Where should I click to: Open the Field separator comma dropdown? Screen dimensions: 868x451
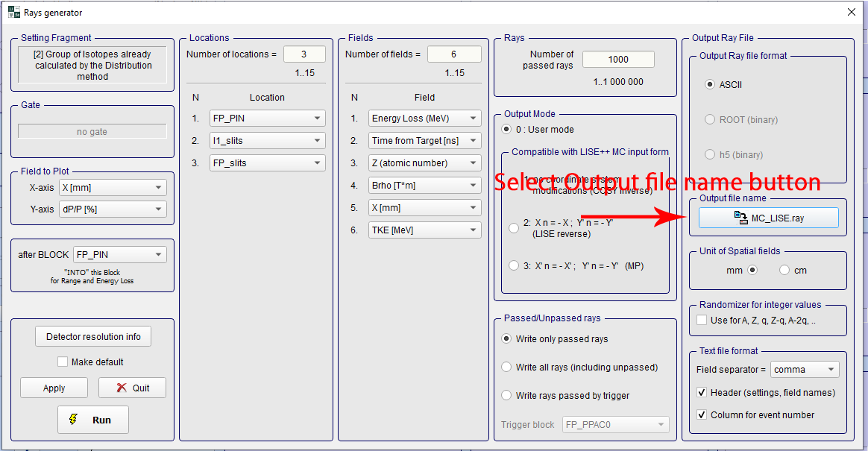tap(804, 370)
